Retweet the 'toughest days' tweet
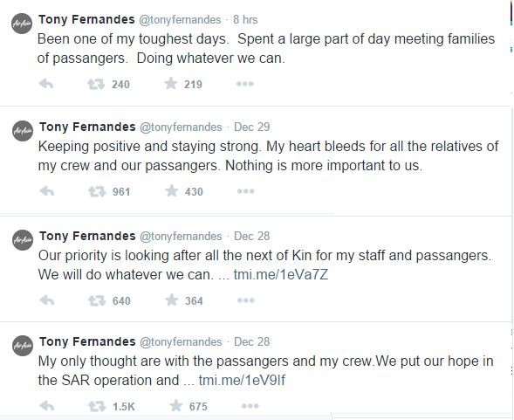The width and height of the screenshot is (514, 420). 96,84
